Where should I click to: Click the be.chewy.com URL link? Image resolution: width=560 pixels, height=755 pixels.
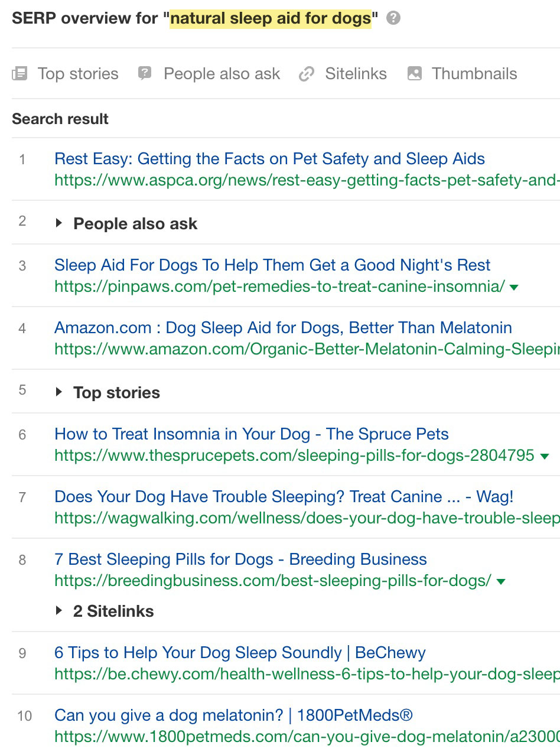pos(306,674)
